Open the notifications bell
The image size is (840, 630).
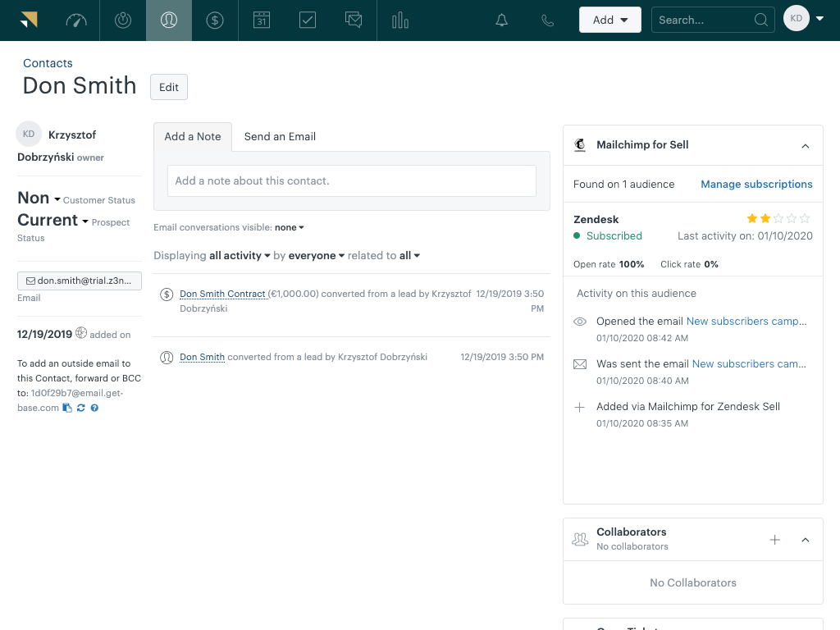[501, 18]
